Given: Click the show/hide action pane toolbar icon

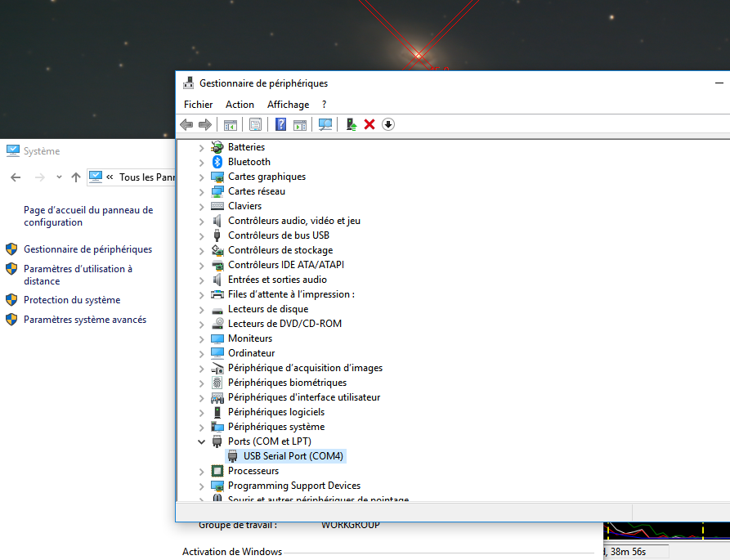Looking at the screenshot, I should pyautogui.click(x=300, y=125).
